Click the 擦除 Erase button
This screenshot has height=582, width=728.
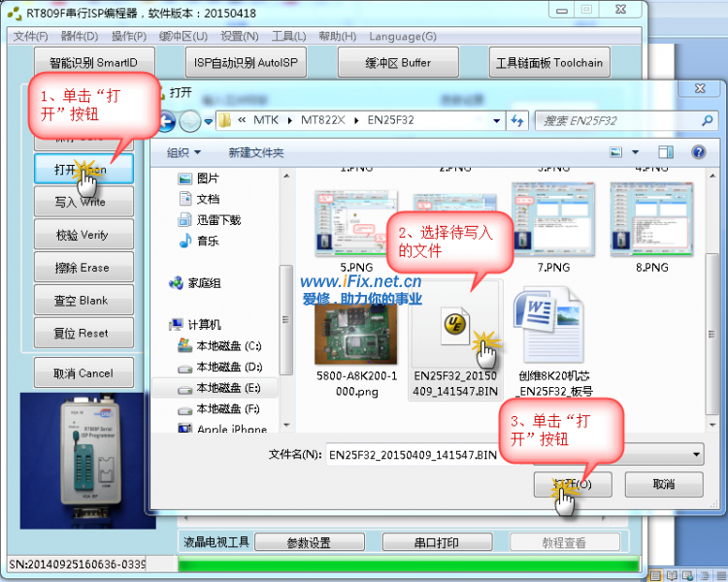click(82, 268)
